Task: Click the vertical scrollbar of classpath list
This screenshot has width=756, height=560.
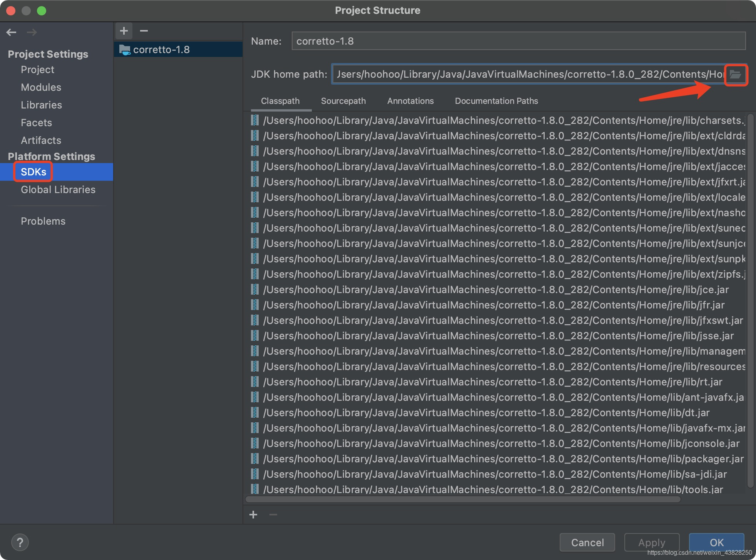Action: pyautogui.click(x=750, y=300)
